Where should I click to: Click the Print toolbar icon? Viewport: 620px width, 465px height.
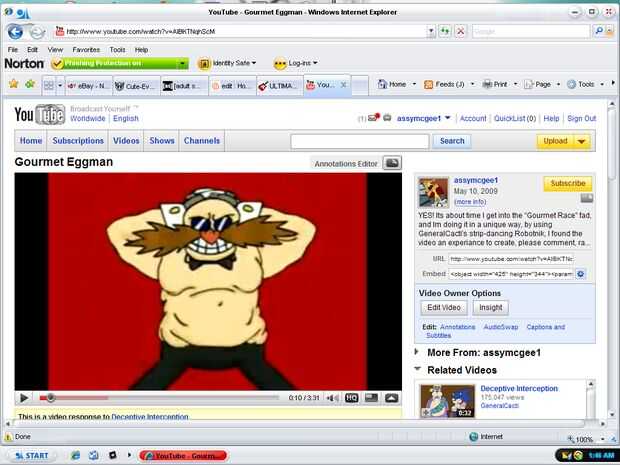[x=487, y=84]
